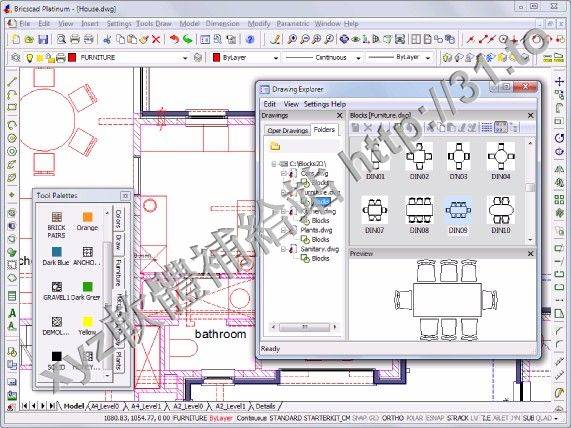The image size is (571, 428).
Task: Pick the Dark Blue color swatch
Action: tap(56, 252)
